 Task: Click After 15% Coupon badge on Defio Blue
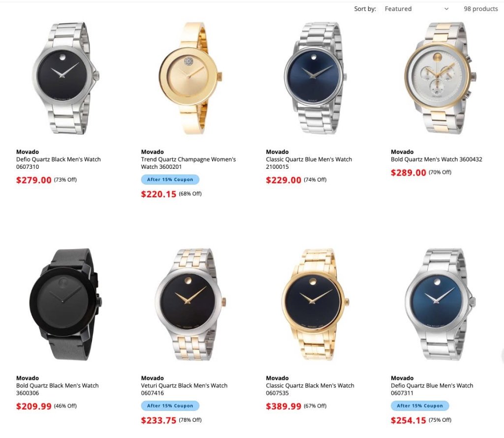420,406
